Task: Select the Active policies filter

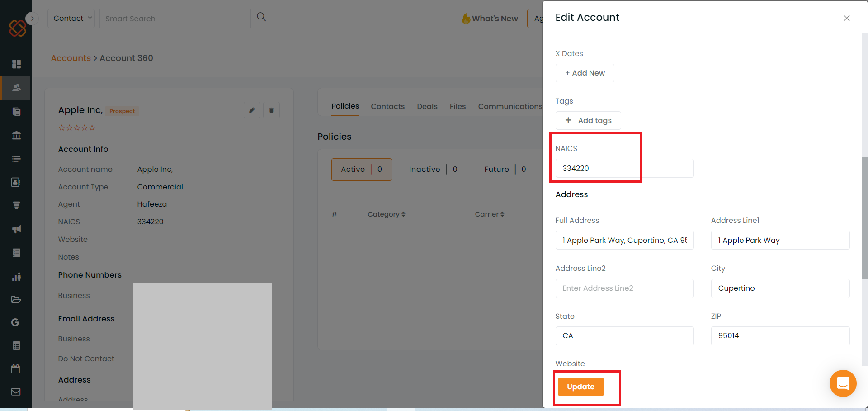Action: point(361,169)
